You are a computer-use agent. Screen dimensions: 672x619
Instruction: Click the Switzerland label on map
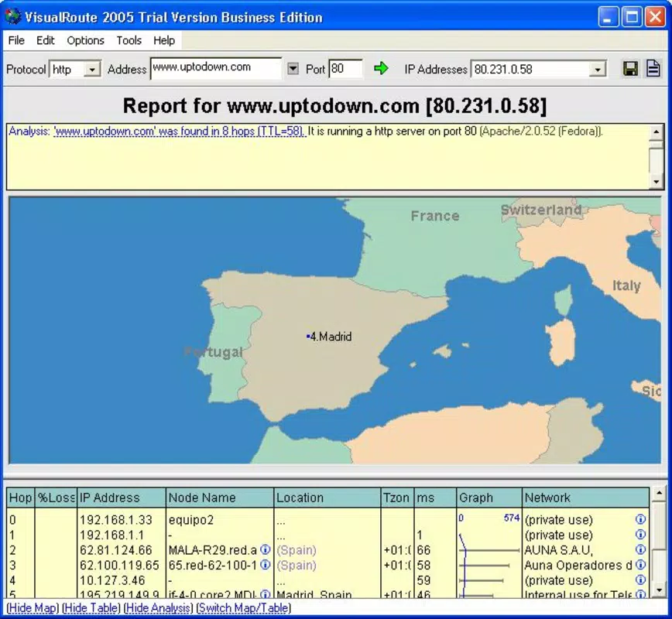coord(541,210)
